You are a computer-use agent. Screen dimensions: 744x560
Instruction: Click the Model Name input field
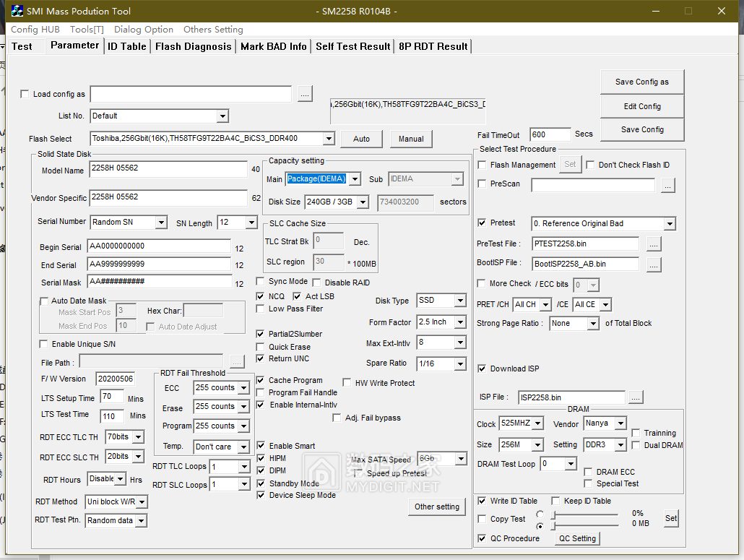coord(168,169)
